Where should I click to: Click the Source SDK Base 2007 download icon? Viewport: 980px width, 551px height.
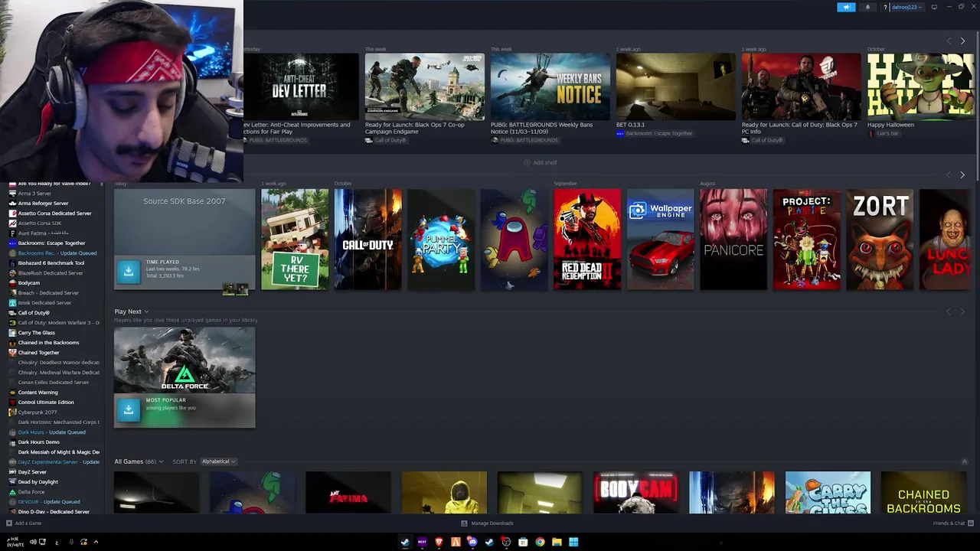click(129, 270)
